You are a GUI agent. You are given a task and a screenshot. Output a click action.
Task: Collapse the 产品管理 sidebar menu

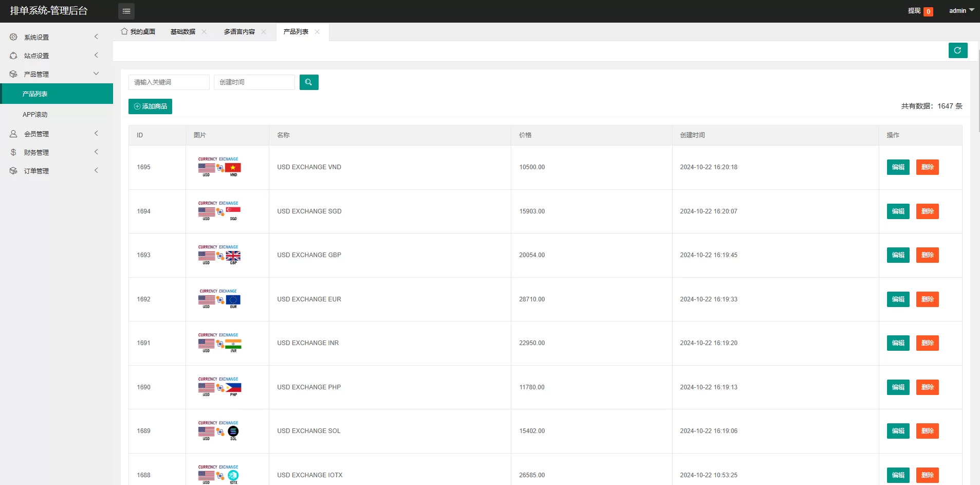point(54,74)
